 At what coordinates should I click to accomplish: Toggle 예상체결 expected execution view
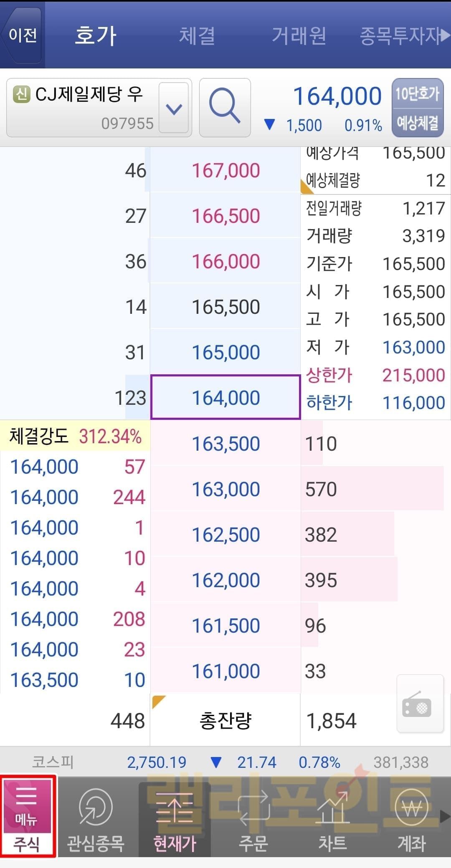pos(417,123)
